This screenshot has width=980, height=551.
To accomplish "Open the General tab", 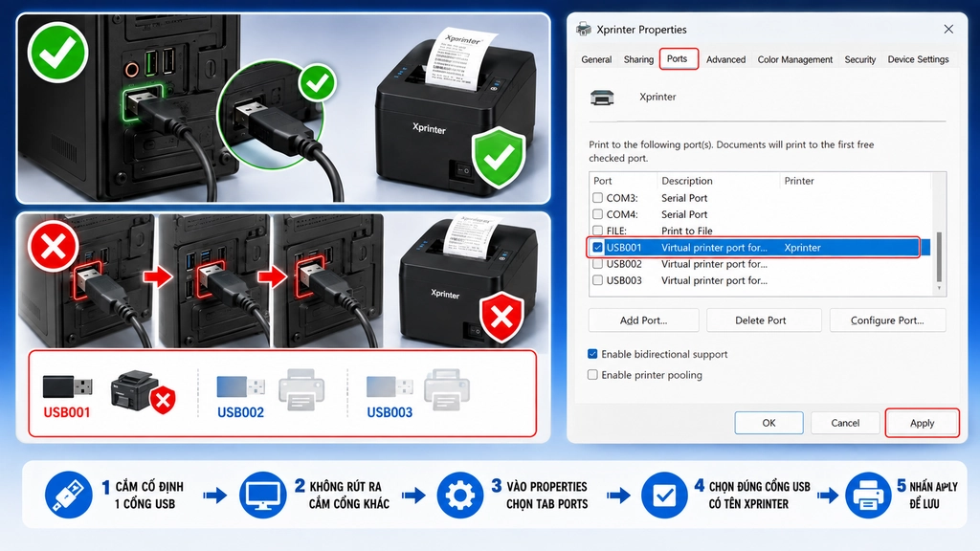I will tap(596, 59).
